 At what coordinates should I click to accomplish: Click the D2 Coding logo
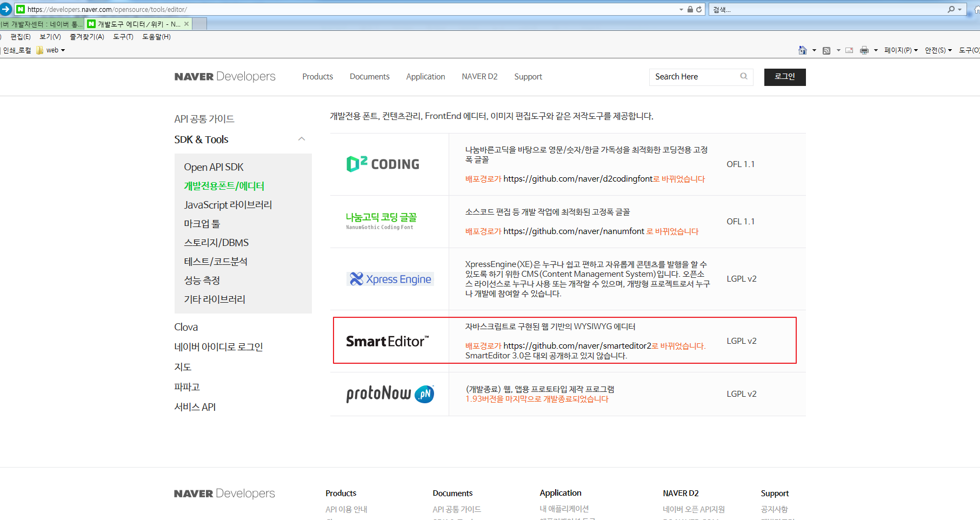[383, 164]
